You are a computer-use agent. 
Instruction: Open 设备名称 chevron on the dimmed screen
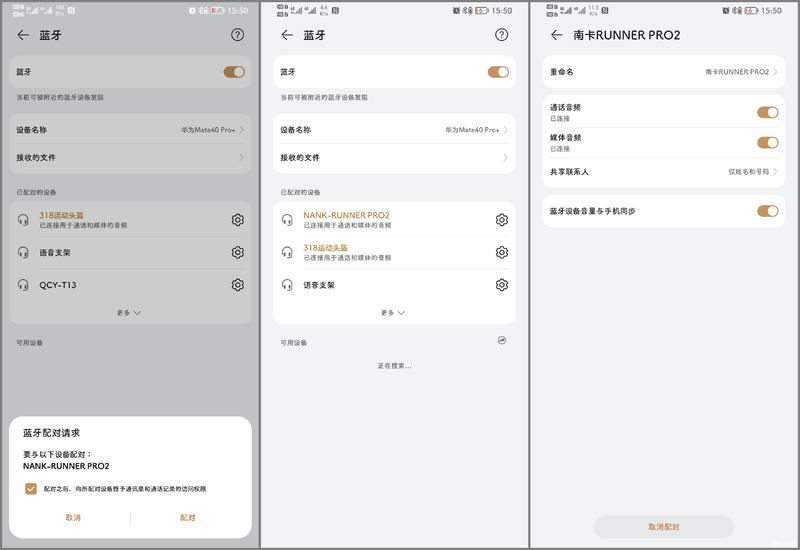point(241,130)
